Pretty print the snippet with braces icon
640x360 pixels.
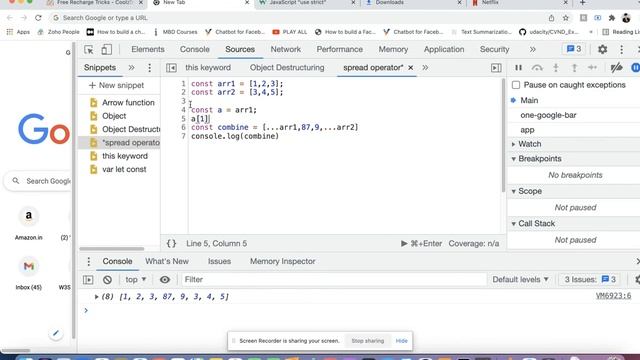click(x=171, y=244)
